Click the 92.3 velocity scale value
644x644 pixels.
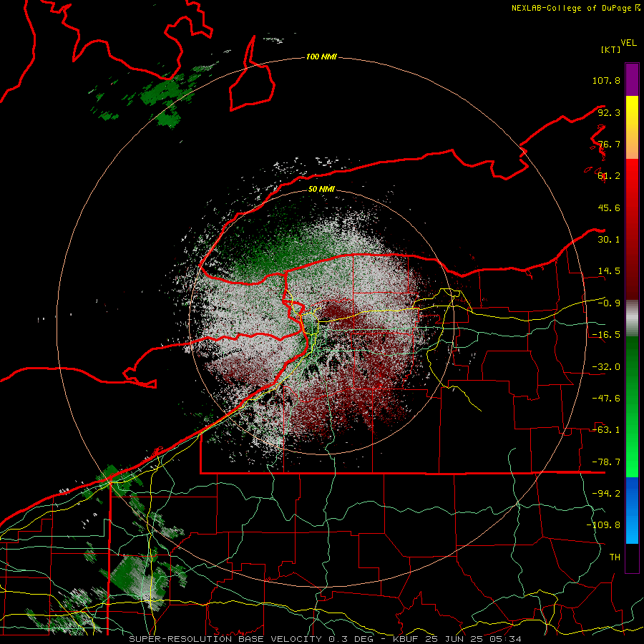[x=609, y=112]
